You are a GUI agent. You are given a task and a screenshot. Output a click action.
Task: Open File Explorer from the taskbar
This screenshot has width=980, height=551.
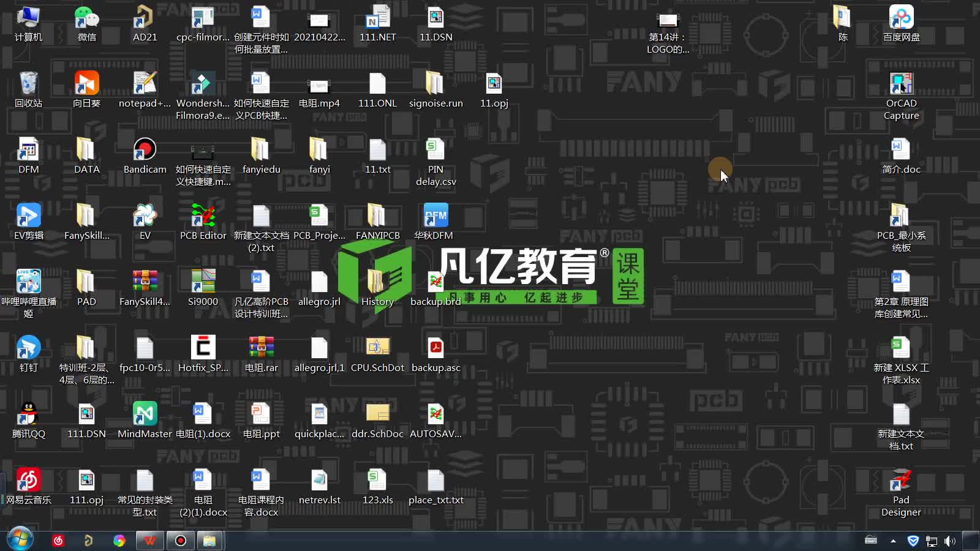(x=209, y=541)
